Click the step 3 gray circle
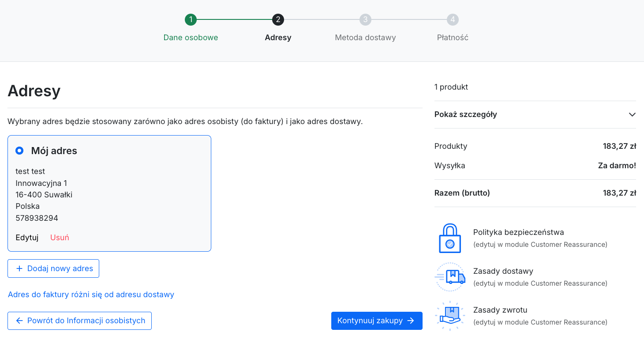644x359 pixels. 365,19
